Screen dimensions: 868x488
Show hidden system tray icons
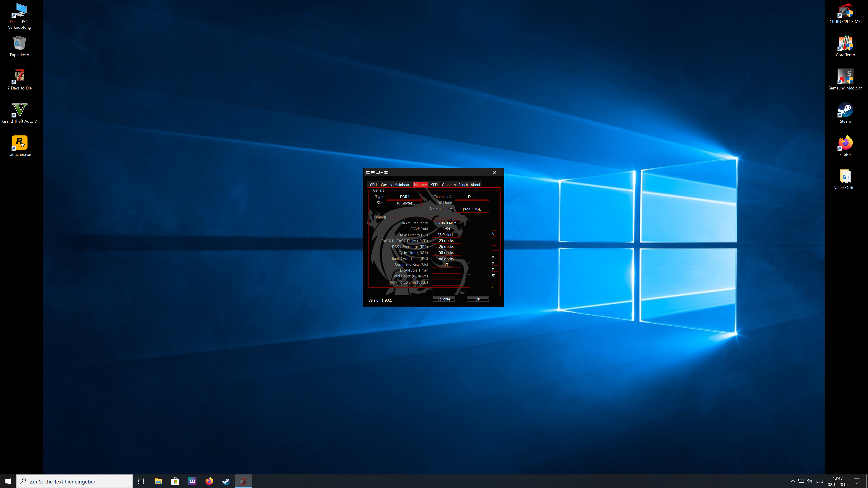pyautogui.click(x=793, y=481)
